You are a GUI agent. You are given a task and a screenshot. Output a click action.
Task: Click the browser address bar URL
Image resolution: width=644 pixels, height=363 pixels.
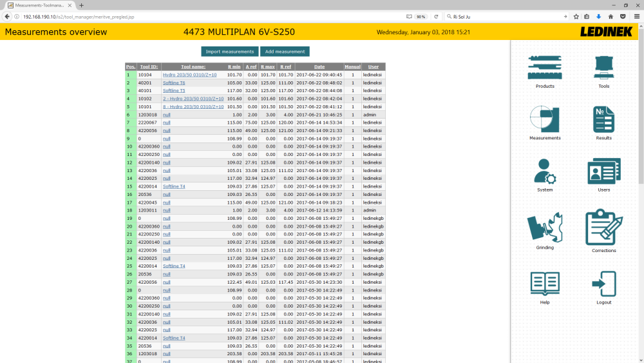tap(79, 17)
